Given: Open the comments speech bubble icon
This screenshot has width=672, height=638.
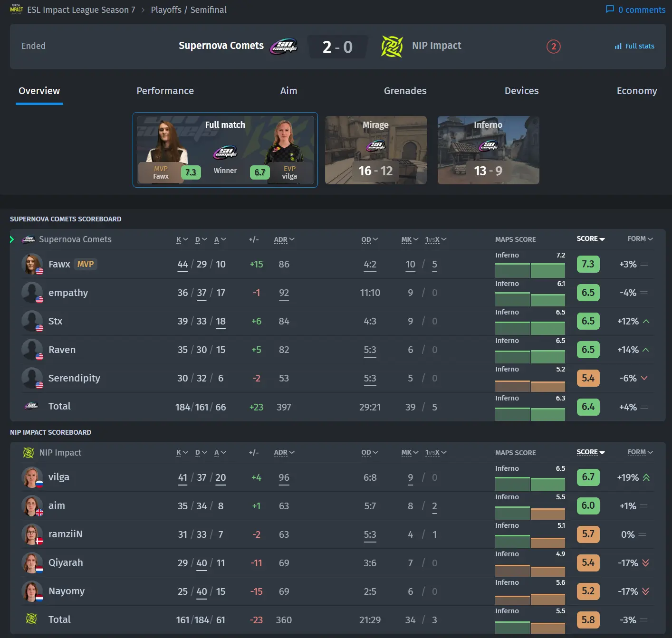Looking at the screenshot, I should [610, 10].
